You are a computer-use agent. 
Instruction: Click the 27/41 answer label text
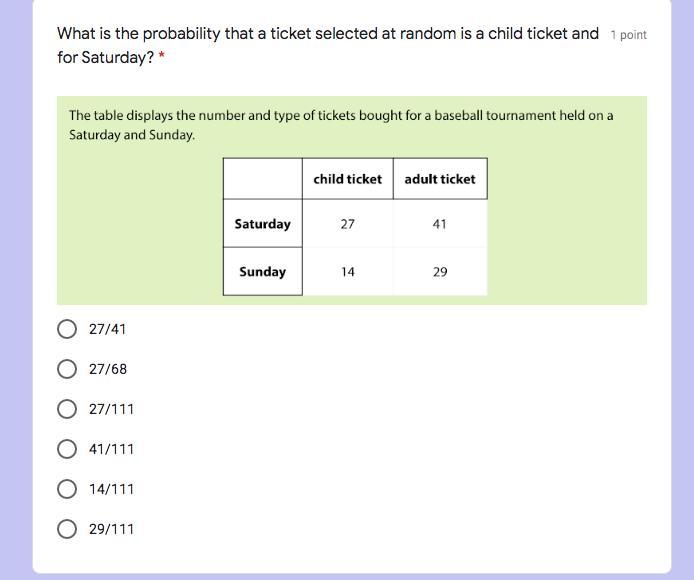[x=108, y=329]
